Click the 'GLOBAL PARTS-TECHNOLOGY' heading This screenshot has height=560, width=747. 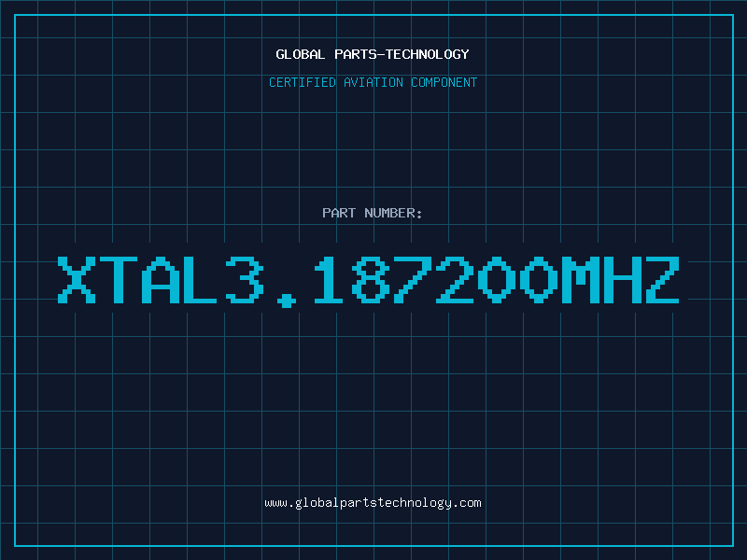[373, 54]
